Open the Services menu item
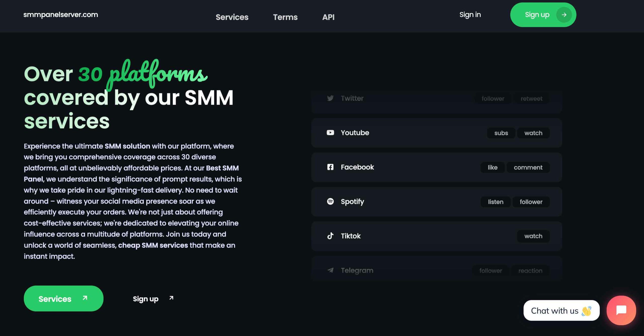Image resolution: width=644 pixels, height=336 pixels. pyautogui.click(x=232, y=17)
